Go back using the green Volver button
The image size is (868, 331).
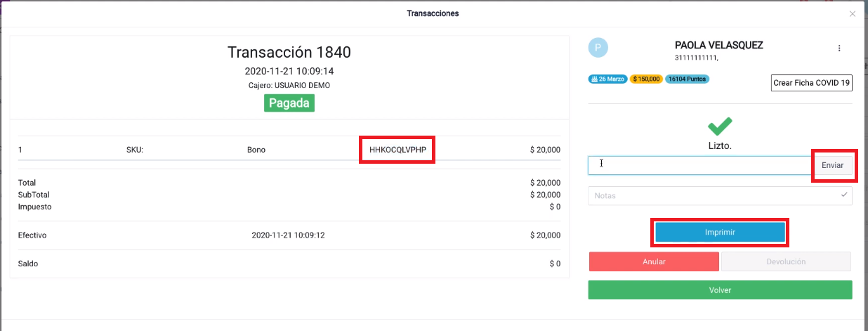[x=720, y=290]
